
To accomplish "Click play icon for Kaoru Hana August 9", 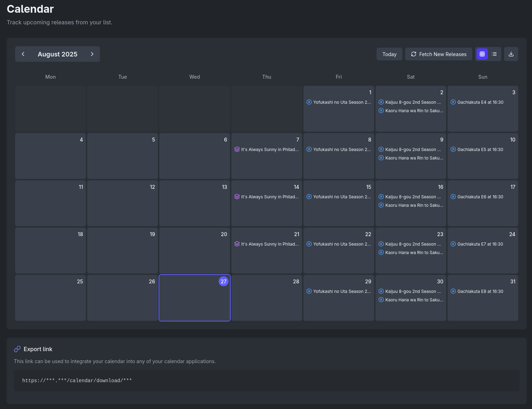I will [381, 158].
